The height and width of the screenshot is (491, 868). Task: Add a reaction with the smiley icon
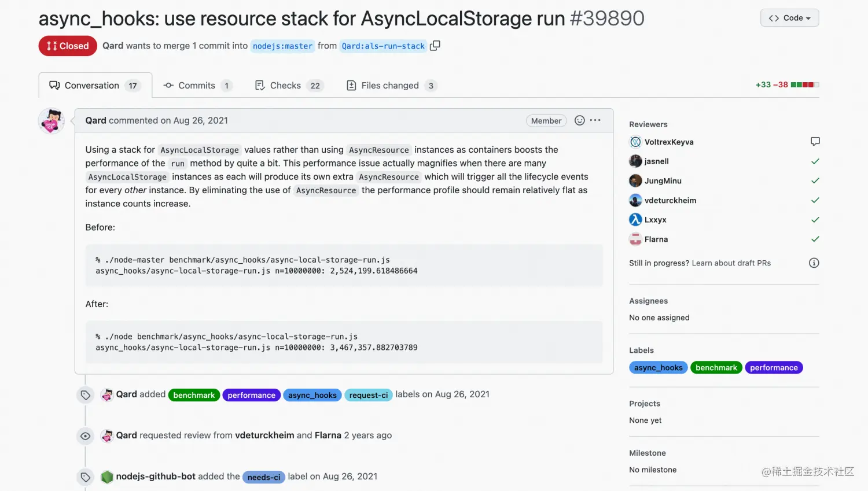(579, 120)
